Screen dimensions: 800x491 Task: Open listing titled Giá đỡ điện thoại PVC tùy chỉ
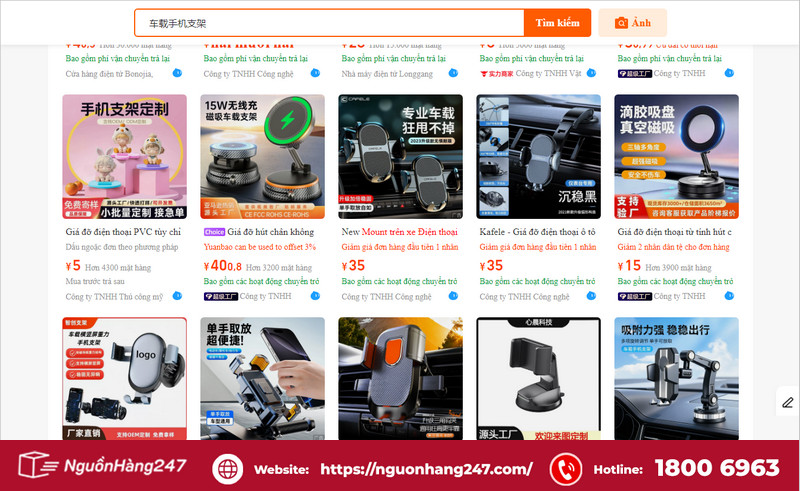coord(123,232)
